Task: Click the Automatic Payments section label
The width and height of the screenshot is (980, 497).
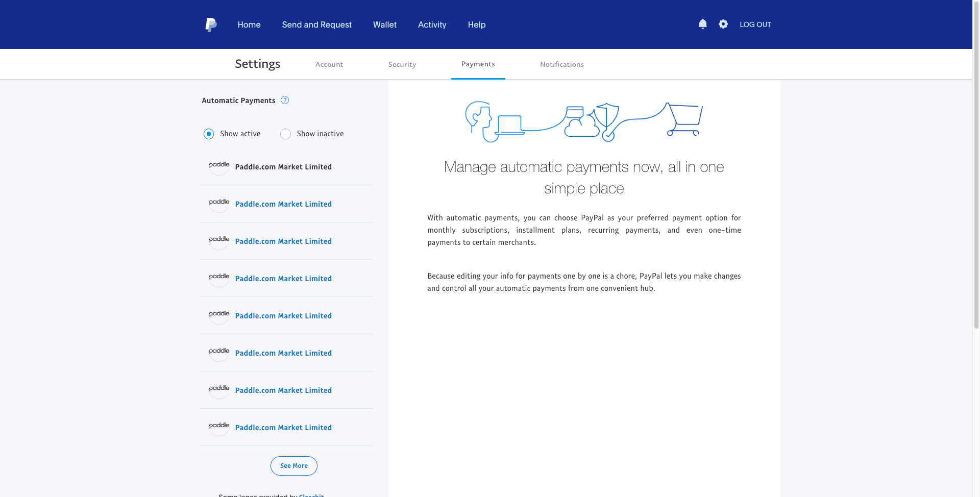Action: [x=238, y=101]
